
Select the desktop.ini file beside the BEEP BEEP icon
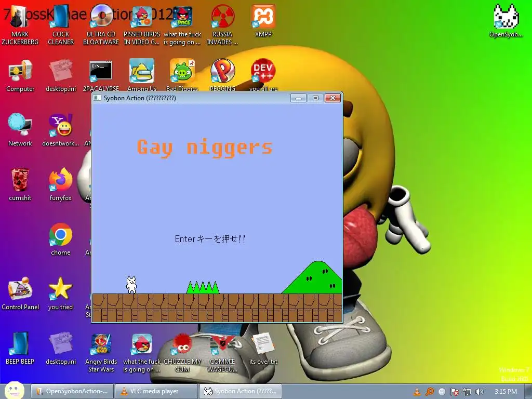61,348
